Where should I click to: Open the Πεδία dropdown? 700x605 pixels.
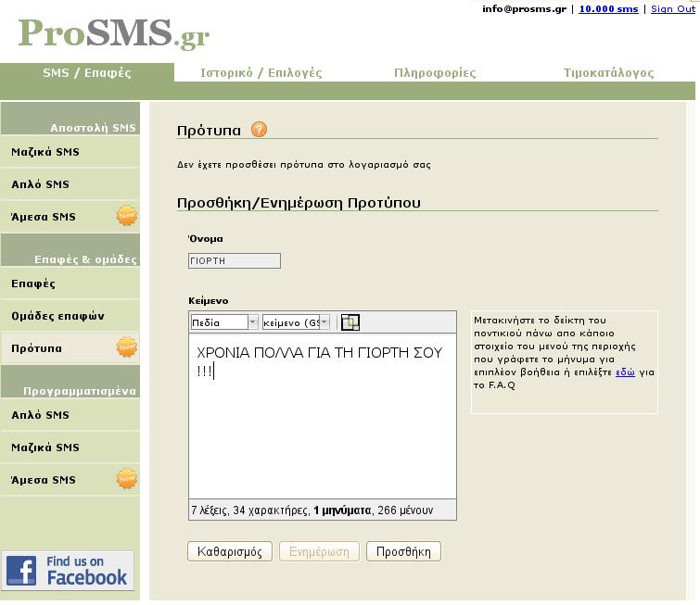point(224,322)
